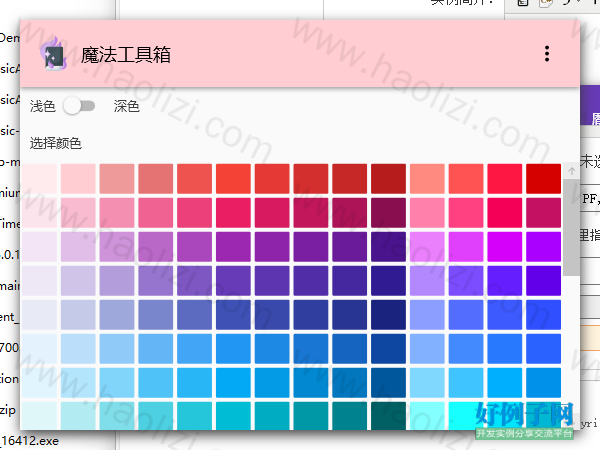Choose the dark maroon tenth swatch in the pink row

(x=388, y=213)
